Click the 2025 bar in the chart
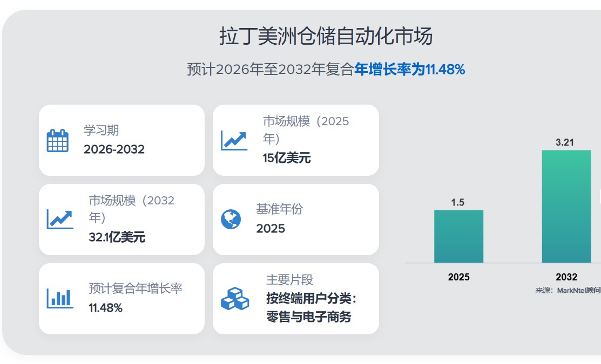The image size is (601, 364). (459, 236)
